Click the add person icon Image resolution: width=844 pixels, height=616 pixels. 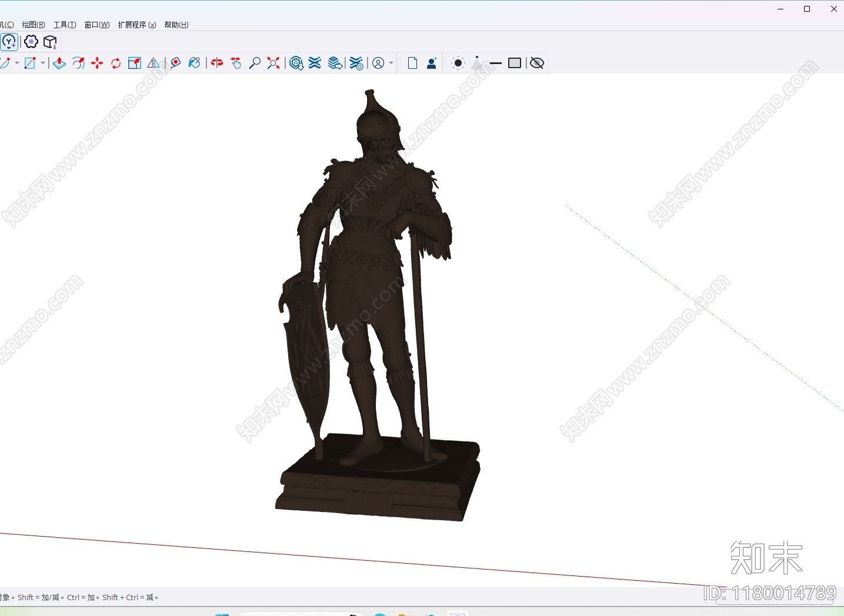[432, 63]
